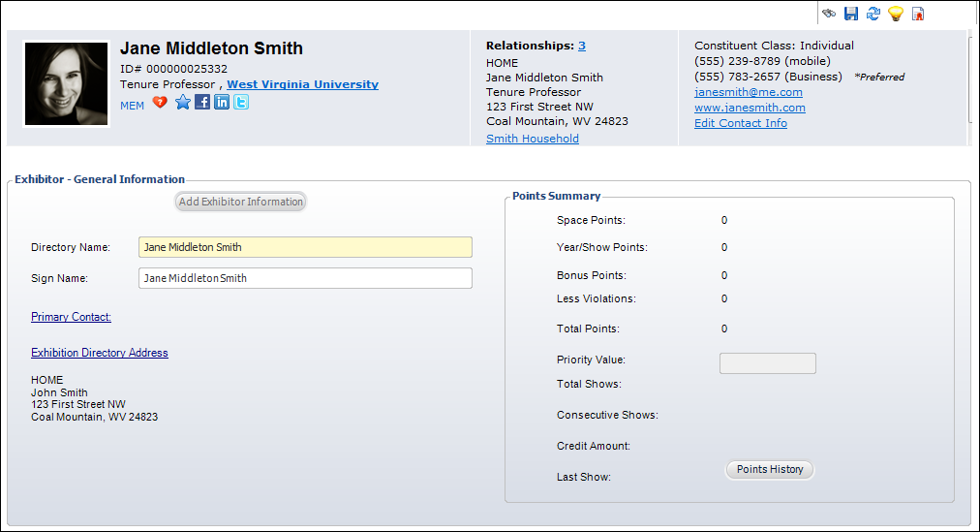Click the MEM membership link
Screen dimensions: 980x532
132,106
